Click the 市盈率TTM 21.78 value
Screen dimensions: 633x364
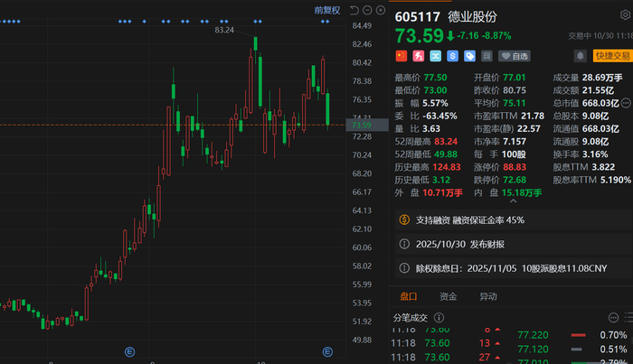click(x=533, y=117)
